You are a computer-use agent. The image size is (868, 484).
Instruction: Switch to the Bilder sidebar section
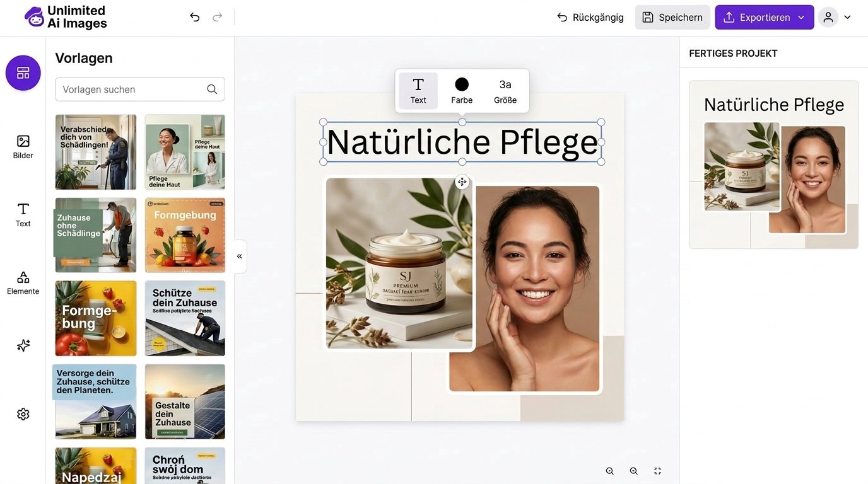tap(23, 147)
